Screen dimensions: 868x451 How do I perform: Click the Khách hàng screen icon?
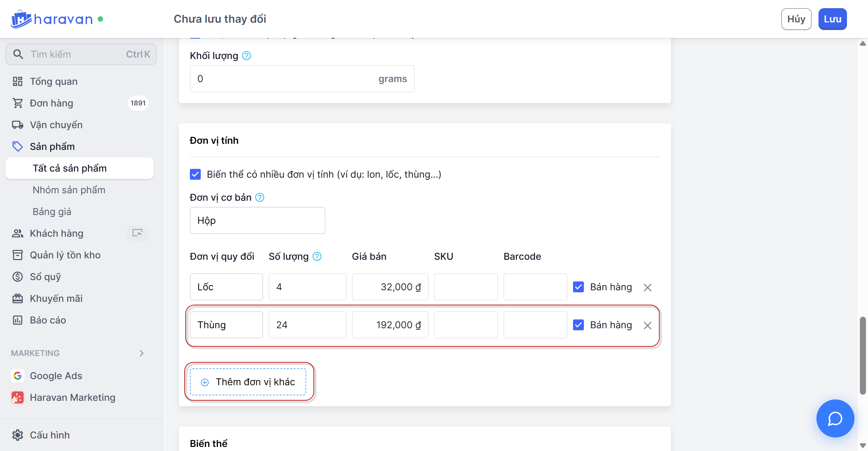tap(137, 233)
